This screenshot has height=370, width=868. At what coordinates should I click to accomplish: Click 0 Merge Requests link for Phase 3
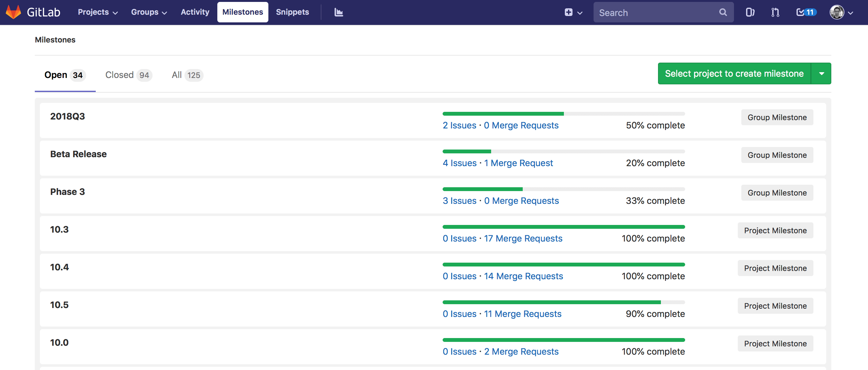[x=522, y=201]
